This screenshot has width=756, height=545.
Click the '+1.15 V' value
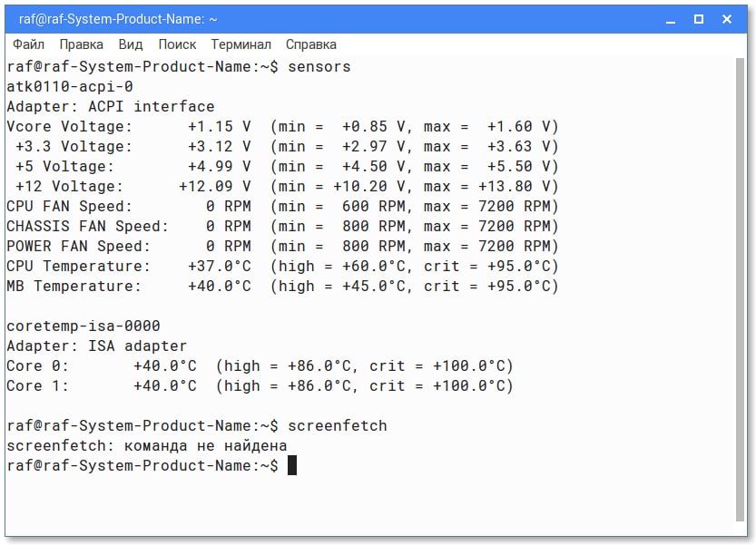click(x=220, y=126)
